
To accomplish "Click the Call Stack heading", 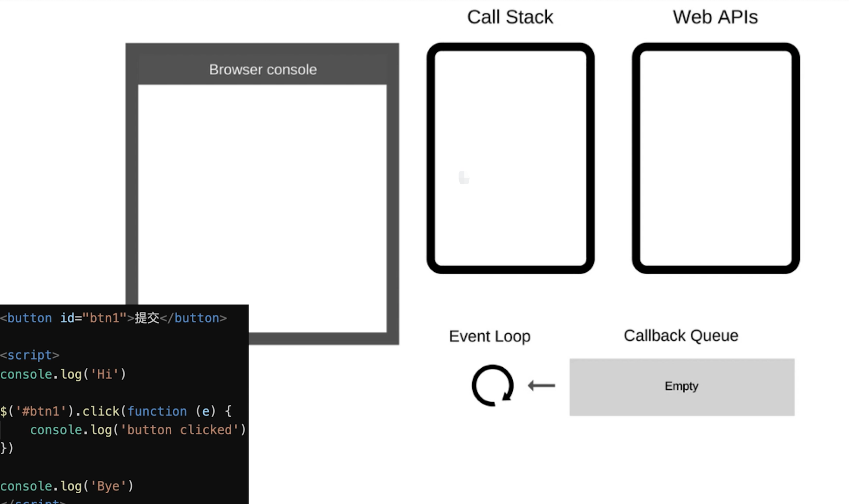I will (x=510, y=17).
